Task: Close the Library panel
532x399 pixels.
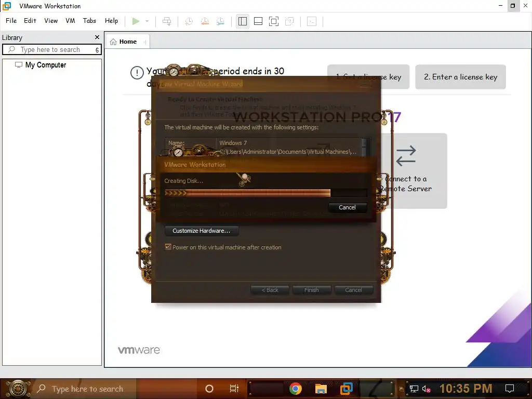Action: [x=97, y=37]
